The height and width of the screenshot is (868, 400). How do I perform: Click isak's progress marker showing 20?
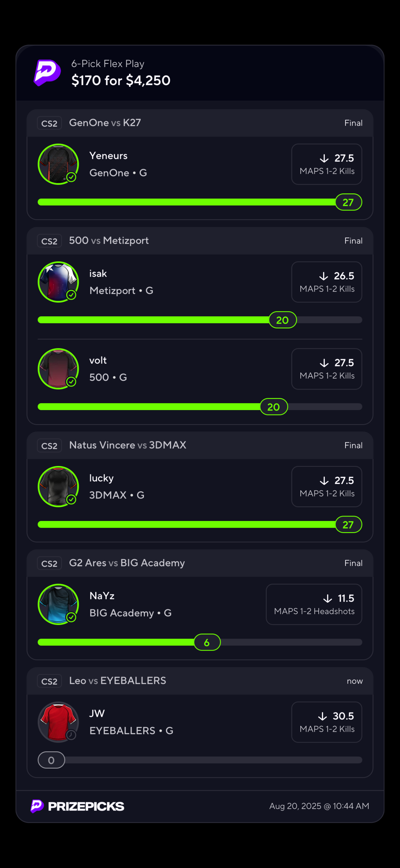pyautogui.click(x=282, y=320)
